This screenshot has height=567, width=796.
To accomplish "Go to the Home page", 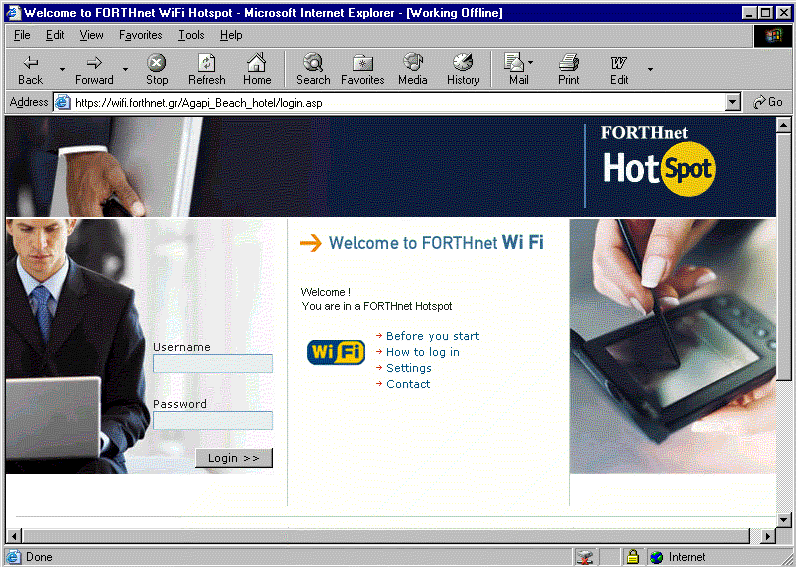I will (x=257, y=70).
